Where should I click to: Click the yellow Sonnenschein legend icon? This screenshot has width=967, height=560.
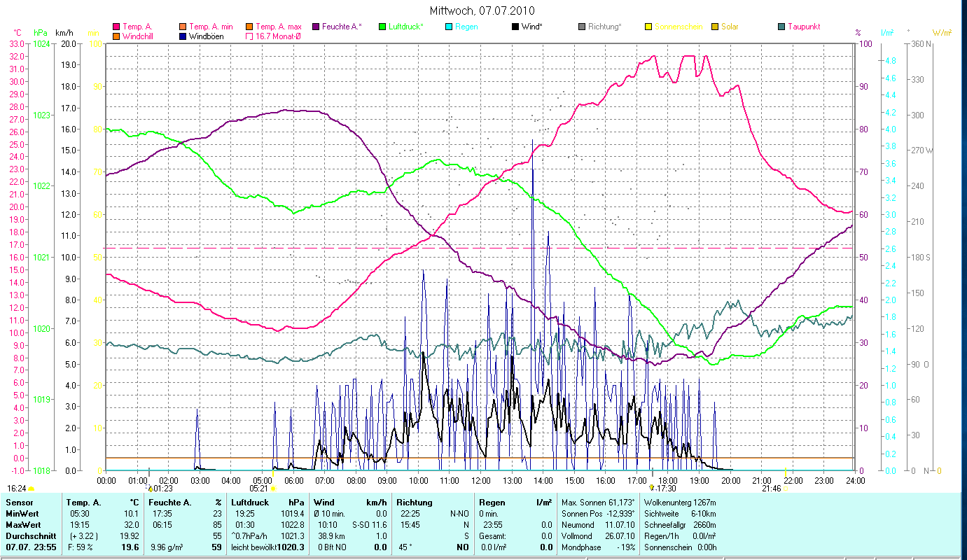pos(648,27)
